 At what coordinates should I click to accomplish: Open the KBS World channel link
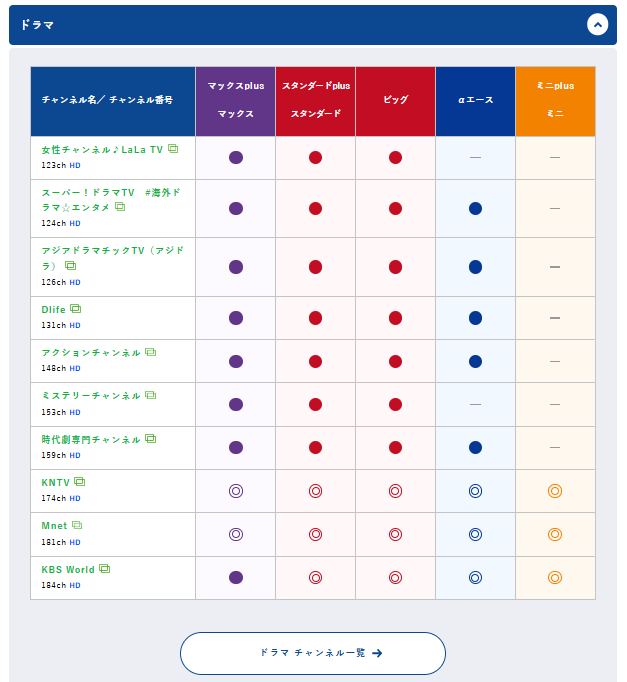click(68, 570)
